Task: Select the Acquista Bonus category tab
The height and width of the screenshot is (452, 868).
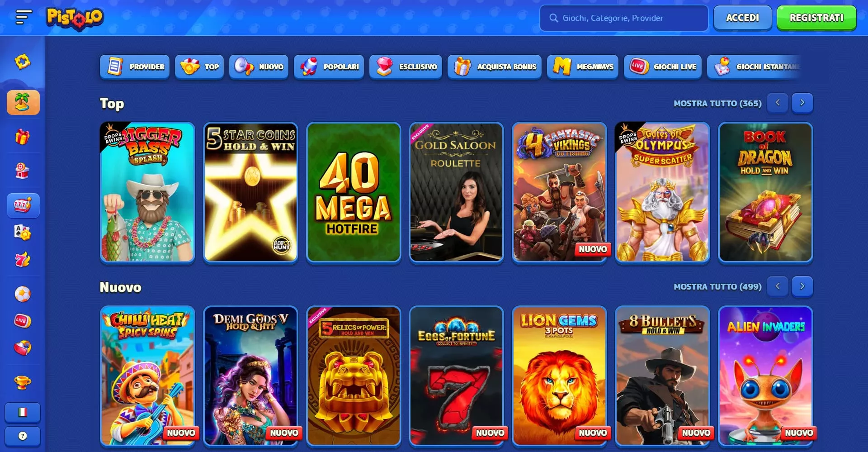Action: point(495,67)
